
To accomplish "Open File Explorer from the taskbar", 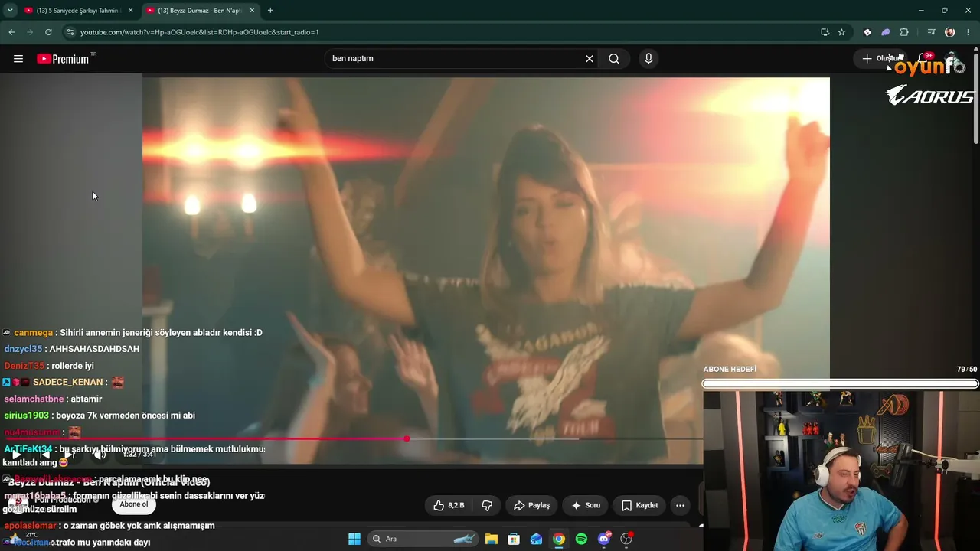I will 492,539.
